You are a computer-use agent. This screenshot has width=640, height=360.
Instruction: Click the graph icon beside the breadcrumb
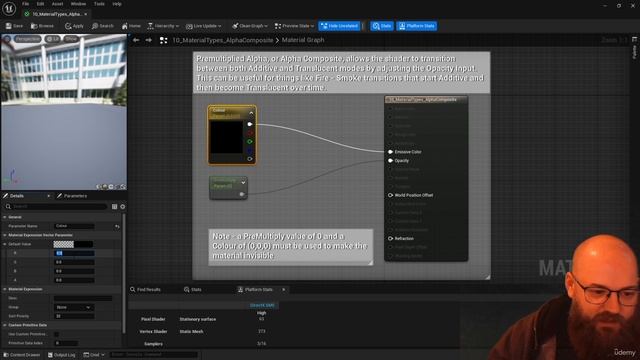pyautogui.click(x=163, y=40)
